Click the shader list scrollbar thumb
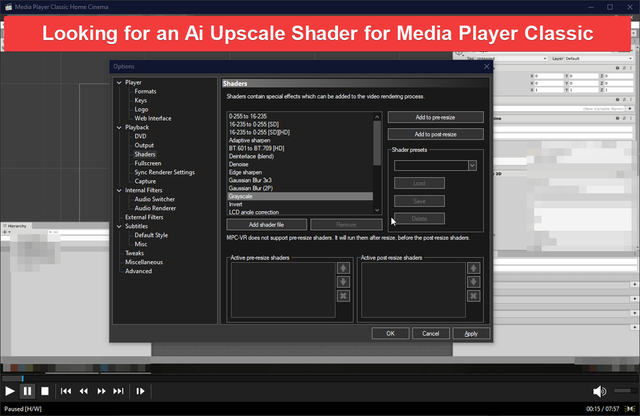Viewport: 640px width, 416px height. 377,143
